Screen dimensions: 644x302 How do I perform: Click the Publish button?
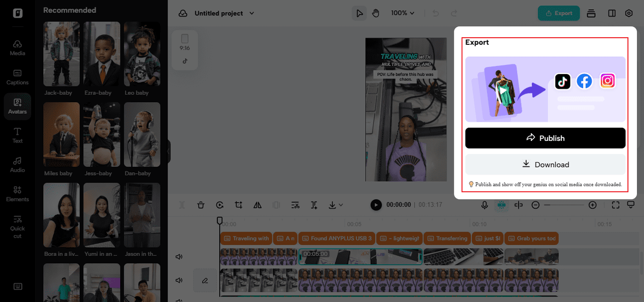(x=545, y=138)
